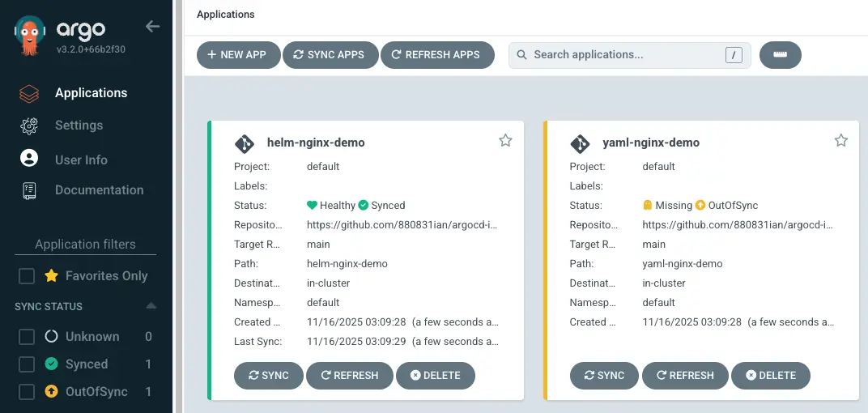This screenshot has width=868, height=413.
Task: Click the git icon on helm-nginx-demo card
Action: 245,143
